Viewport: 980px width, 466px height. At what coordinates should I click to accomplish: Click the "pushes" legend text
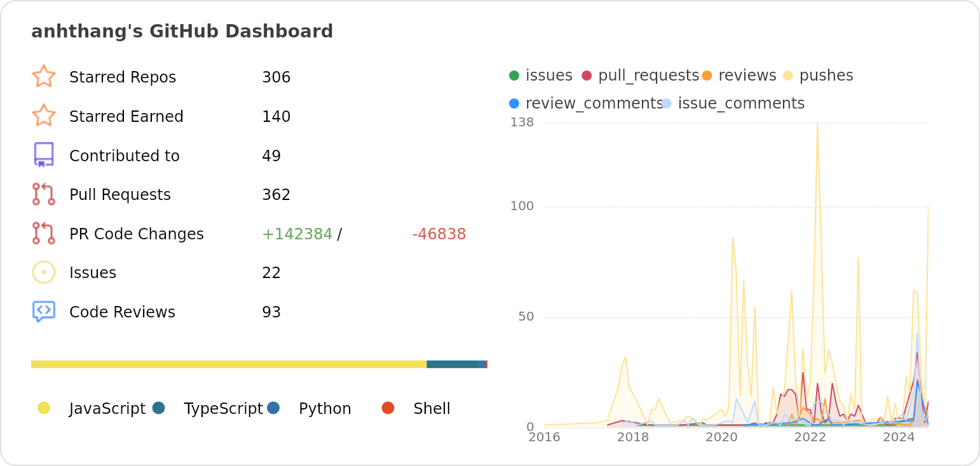coord(826,76)
